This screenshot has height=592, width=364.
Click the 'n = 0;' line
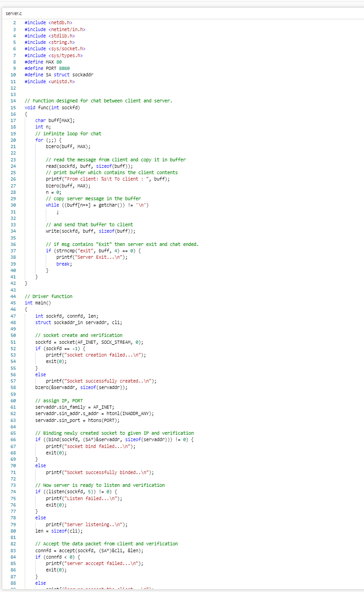click(x=54, y=192)
